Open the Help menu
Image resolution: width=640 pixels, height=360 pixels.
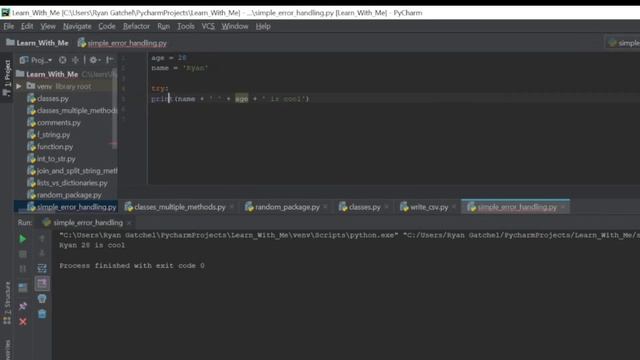(x=263, y=26)
